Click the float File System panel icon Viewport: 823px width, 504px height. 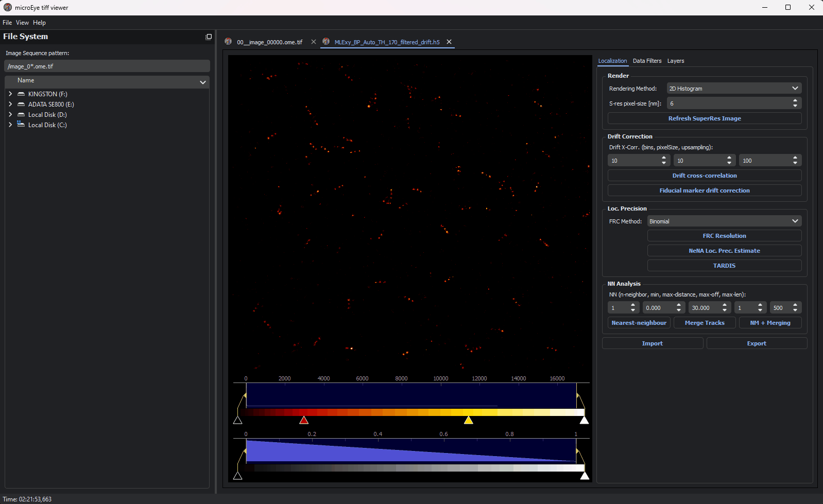coord(209,37)
